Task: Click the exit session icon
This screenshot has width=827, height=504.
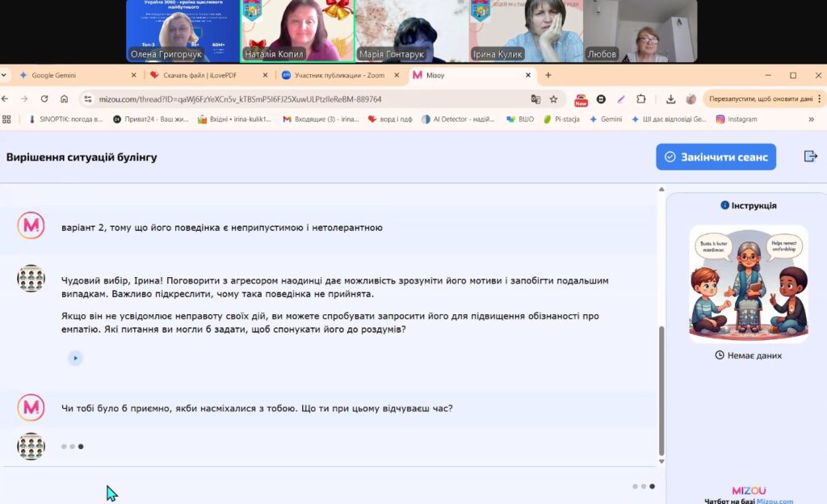Action: click(810, 156)
